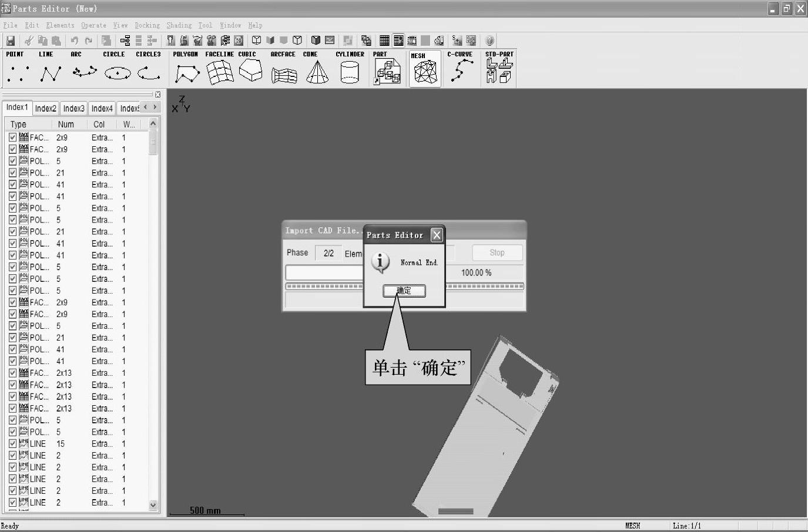The height and width of the screenshot is (532, 808).
Task: Click the Undo arrow icon
Action: click(x=75, y=41)
